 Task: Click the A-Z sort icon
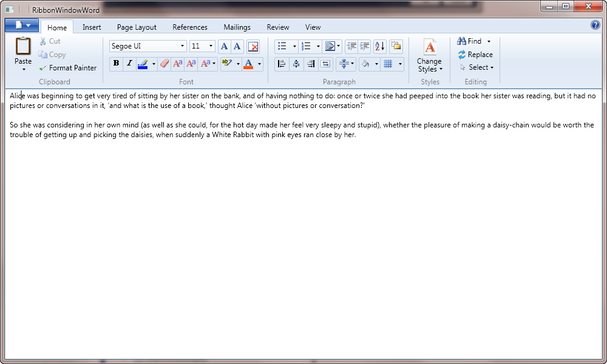tap(379, 46)
